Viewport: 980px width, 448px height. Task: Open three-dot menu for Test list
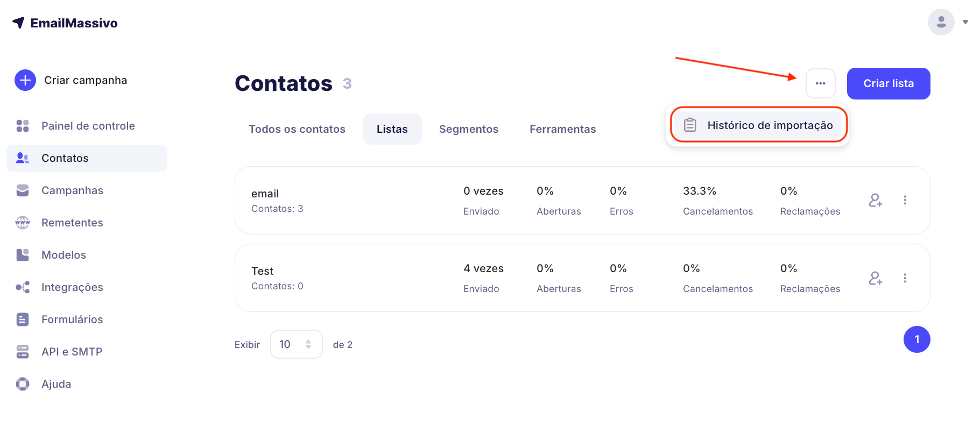(x=905, y=278)
